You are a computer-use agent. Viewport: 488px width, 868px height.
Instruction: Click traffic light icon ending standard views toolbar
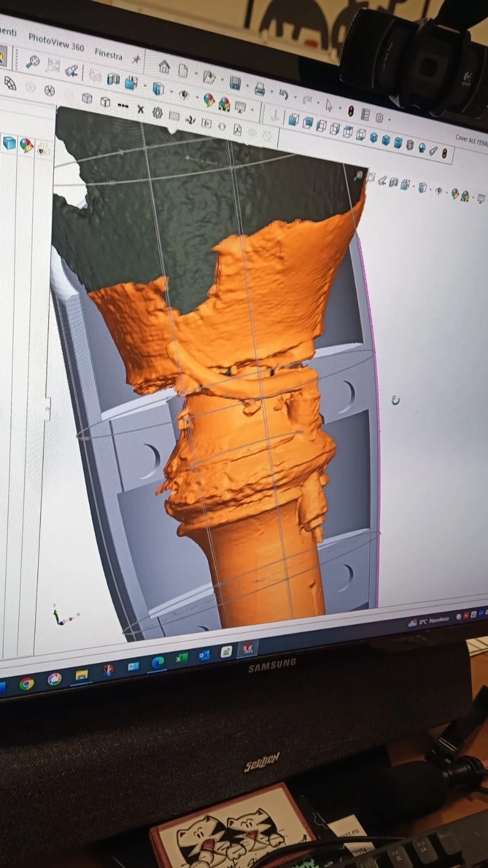[x=445, y=154]
